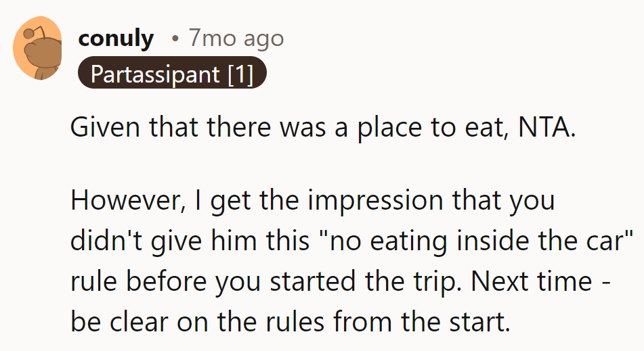Open the conuly username profile link
This screenshot has height=351, width=644.
pos(115,39)
